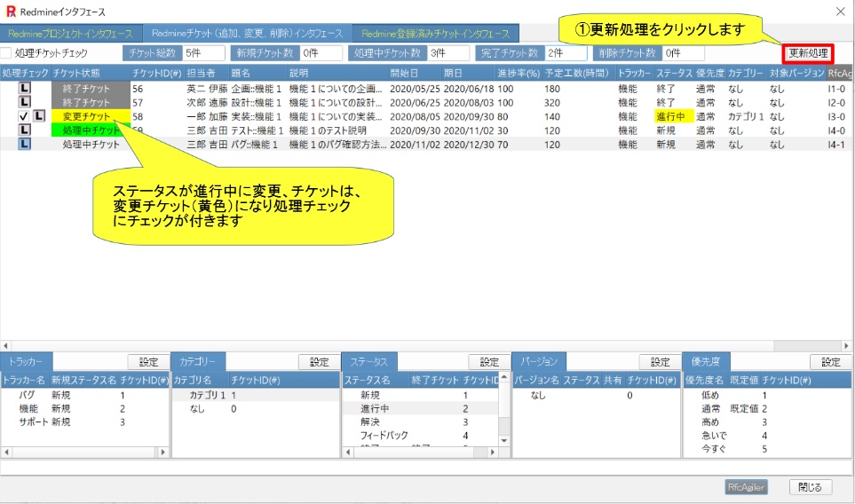855x504 pixels.
Task: Toggle the 処理チケットチェック checkbox
Action: (x=6, y=53)
